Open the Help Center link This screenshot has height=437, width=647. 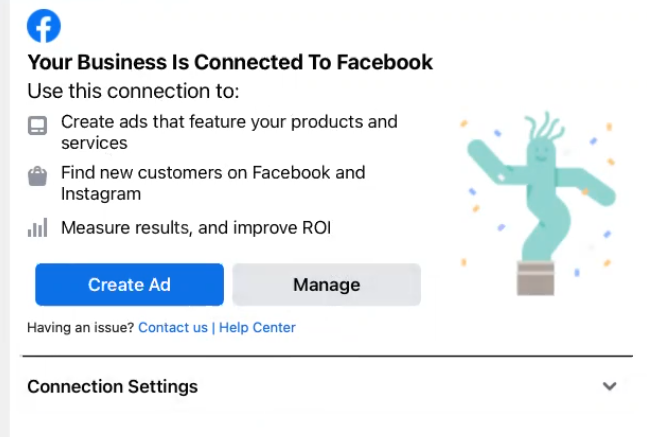click(x=257, y=327)
